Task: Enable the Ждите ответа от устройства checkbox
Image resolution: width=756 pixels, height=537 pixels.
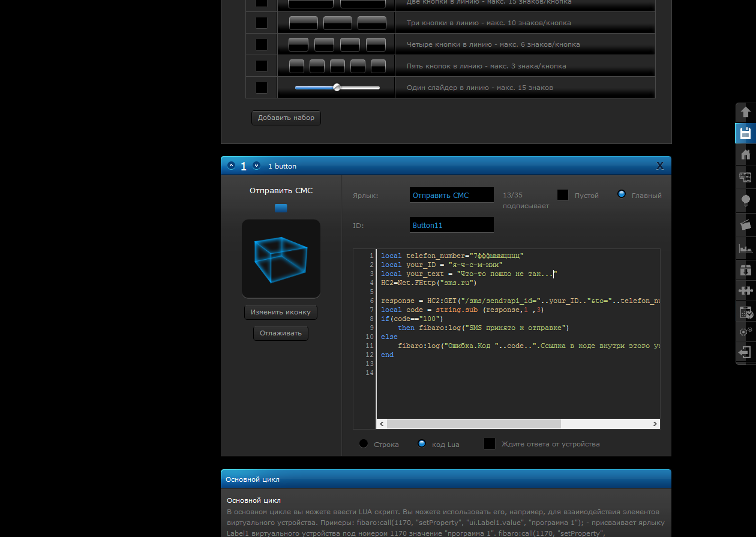Action: pyautogui.click(x=490, y=443)
